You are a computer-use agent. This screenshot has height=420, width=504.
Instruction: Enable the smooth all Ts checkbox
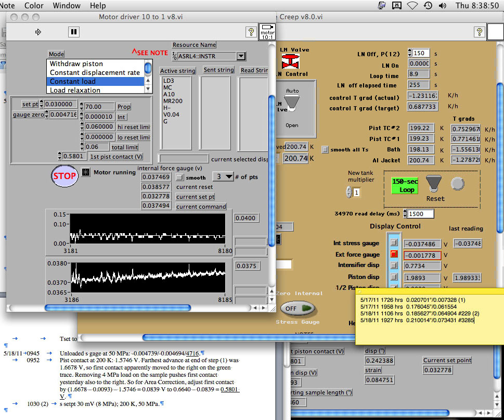pos(325,149)
